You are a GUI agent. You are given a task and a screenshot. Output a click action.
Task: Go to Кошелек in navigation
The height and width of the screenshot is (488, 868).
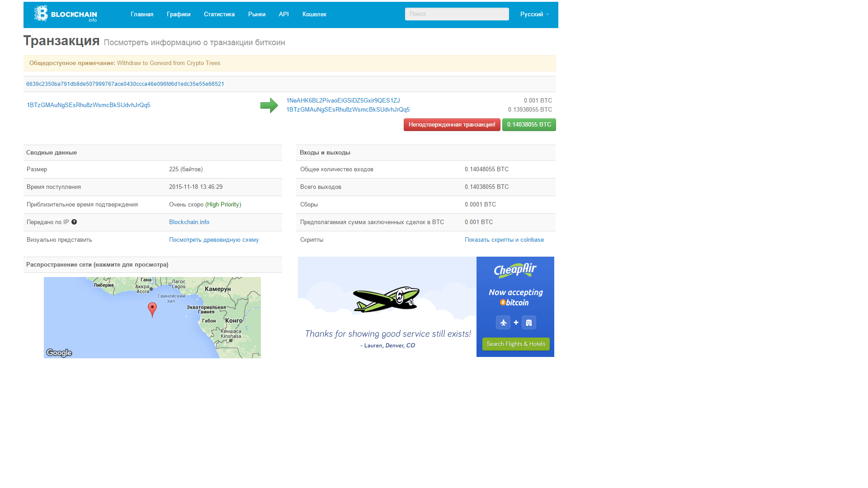click(314, 14)
